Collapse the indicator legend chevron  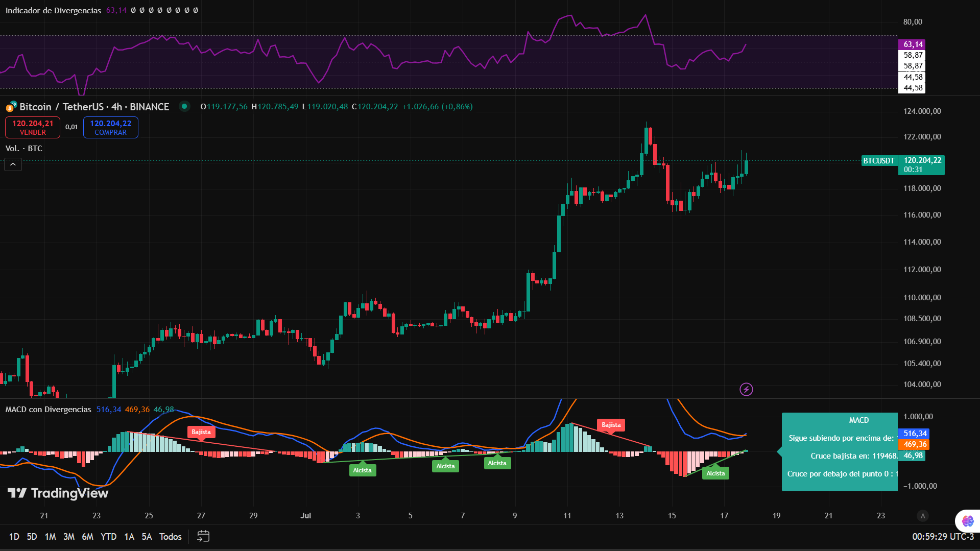(x=13, y=164)
